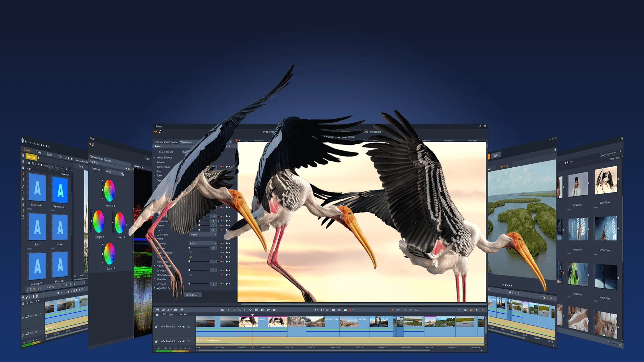Click the Clarity slider handle
The image size is (644, 362).
(199, 225)
